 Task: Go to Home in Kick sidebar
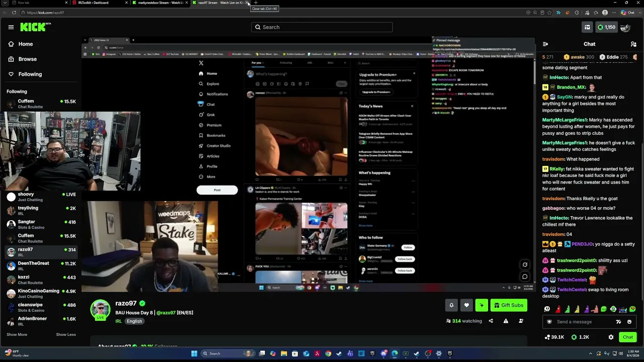(21, 44)
